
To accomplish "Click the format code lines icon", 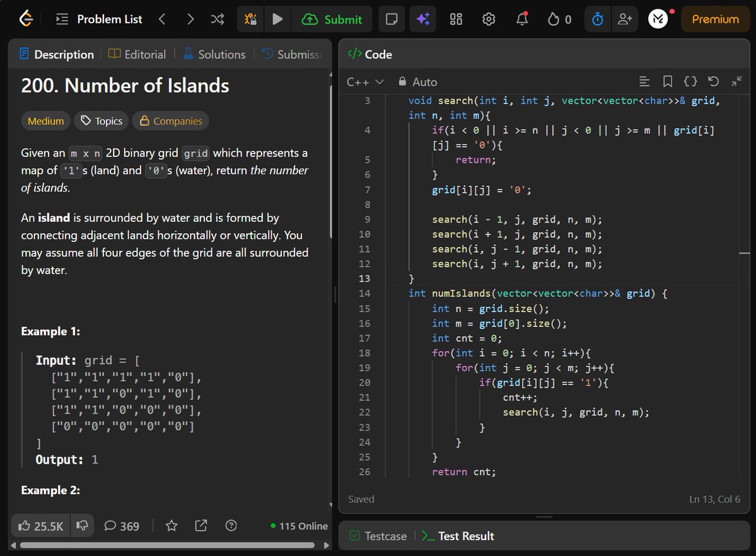I will 644,81.
